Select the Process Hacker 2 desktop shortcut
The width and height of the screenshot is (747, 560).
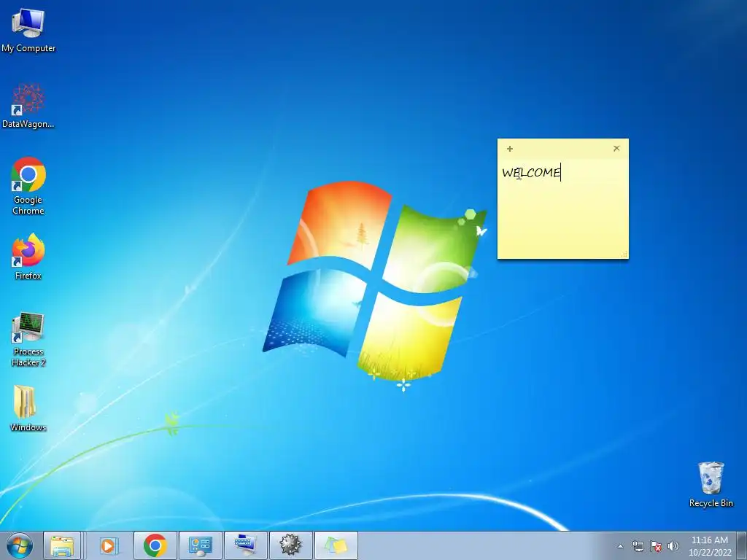coord(28,340)
